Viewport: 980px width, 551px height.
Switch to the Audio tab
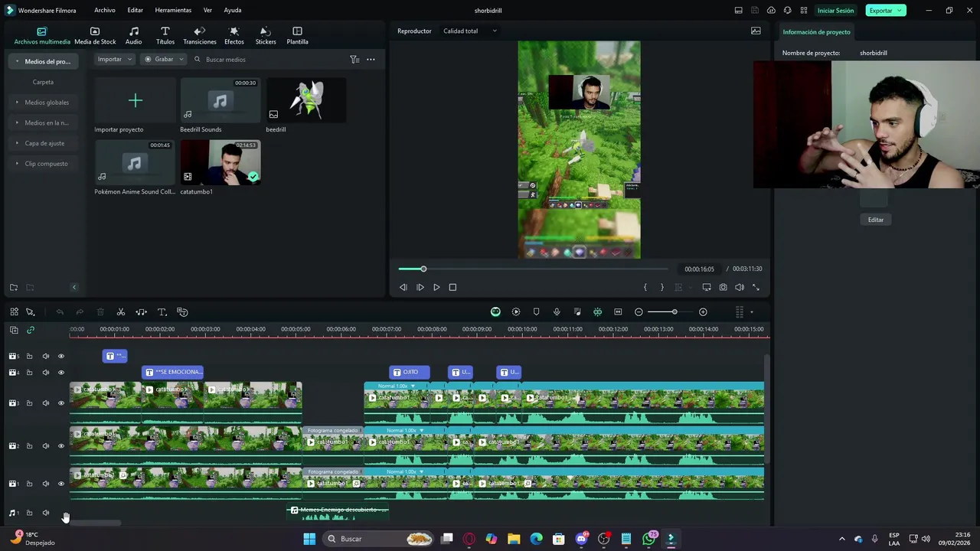(x=134, y=35)
